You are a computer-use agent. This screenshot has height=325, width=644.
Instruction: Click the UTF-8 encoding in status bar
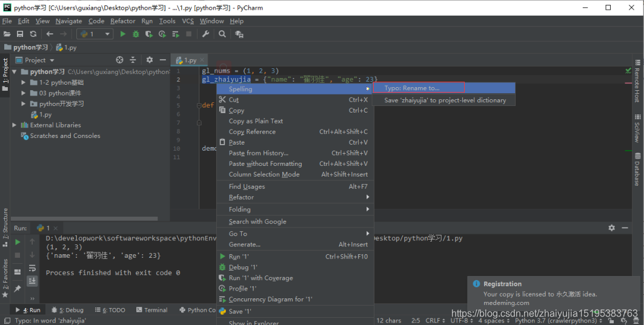tap(462, 321)
